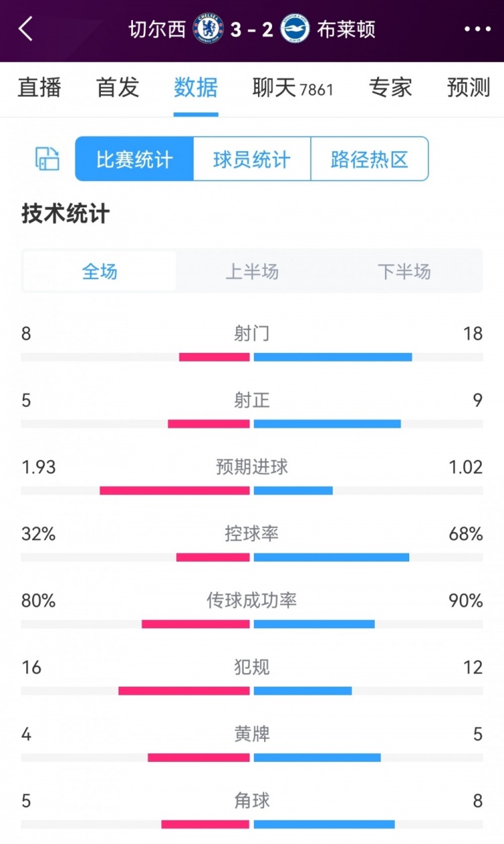The width and height of the screenshot is (504, 844).
Task: Toggle to 上半场 first-half stats
Action: tap(252, 271)
